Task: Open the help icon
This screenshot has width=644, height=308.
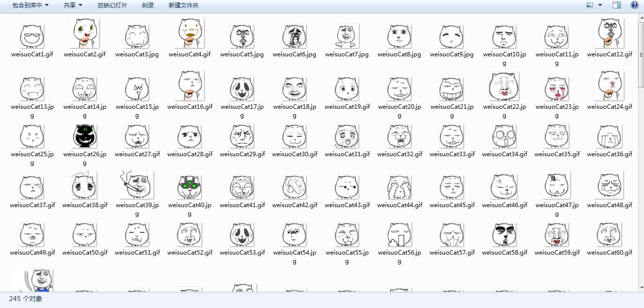Action: [x=634, y=5]
